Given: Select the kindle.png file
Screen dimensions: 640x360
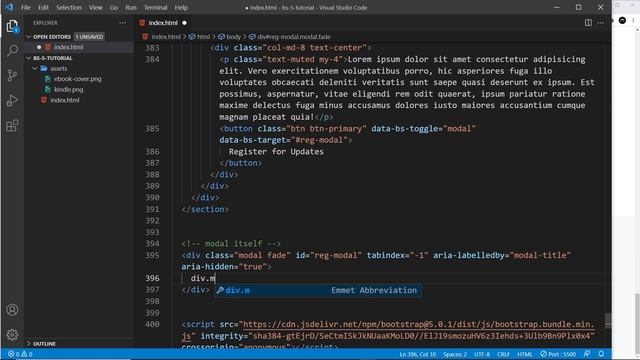Looking at the screenshot, I should point(69,89).
